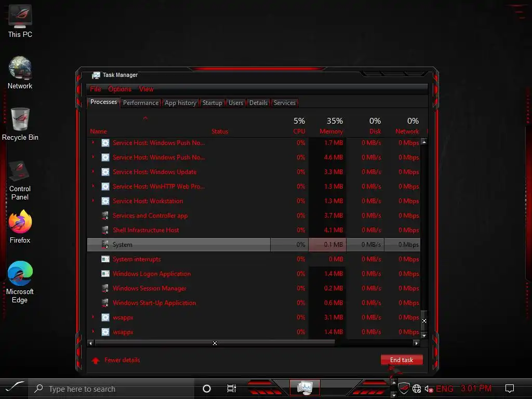Viewport: 532px width, 399px height.
Task: Expand Service Host: Windows Update row
Action: [93, 171]
